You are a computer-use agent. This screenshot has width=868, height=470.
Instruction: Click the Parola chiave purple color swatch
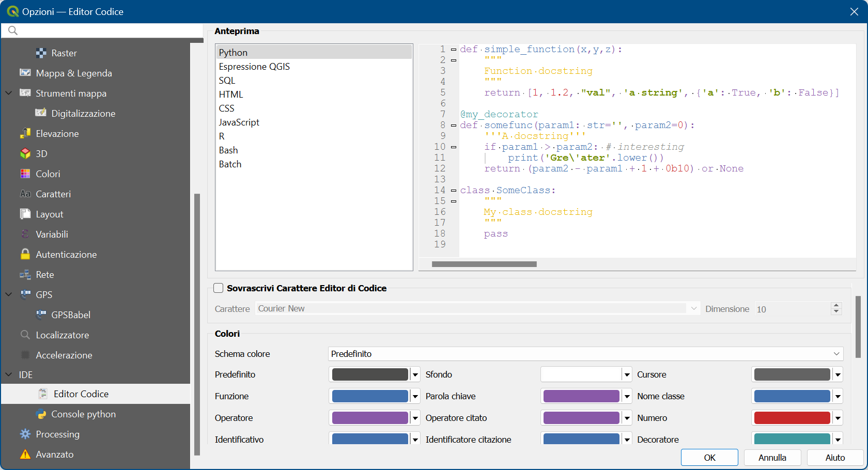pos(581,396)
